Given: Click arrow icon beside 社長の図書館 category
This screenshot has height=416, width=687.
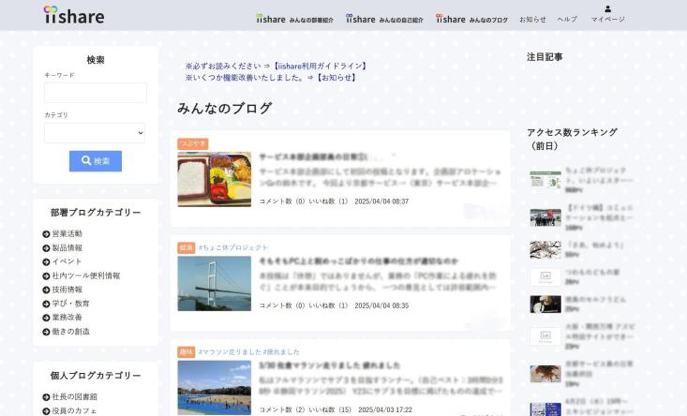Looking at the screenshot, I should (x=47, y=397).
